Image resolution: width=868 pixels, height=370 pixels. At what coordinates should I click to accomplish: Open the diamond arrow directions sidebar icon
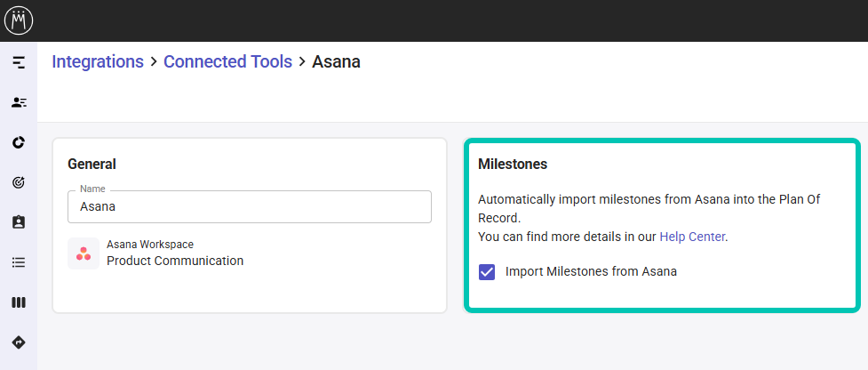(19, 342)
